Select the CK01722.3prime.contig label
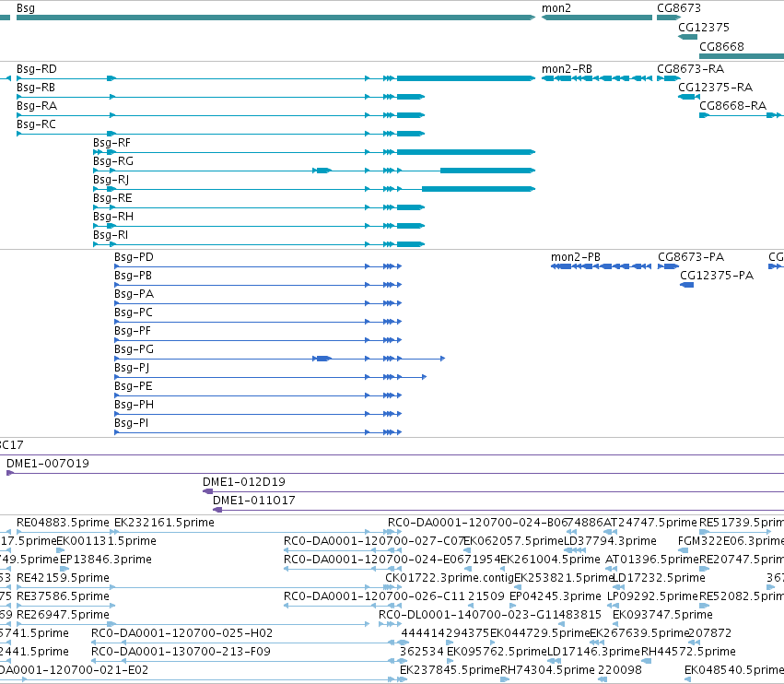 (x=450, y=578)
